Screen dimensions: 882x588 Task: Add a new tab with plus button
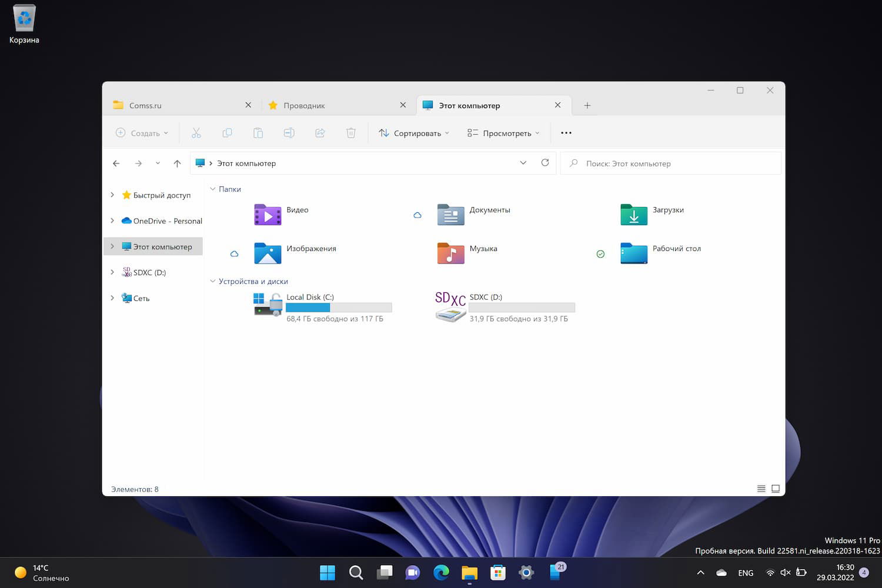587,105
